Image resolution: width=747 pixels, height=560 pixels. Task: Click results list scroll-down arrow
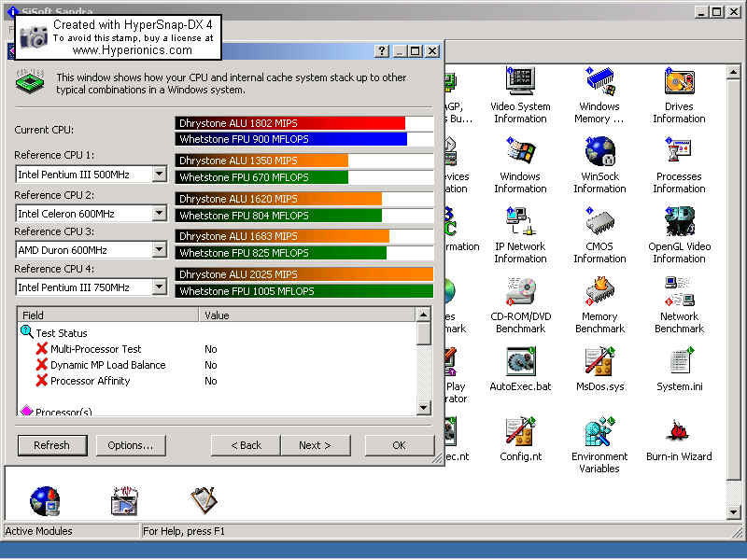tap(424, 408)
